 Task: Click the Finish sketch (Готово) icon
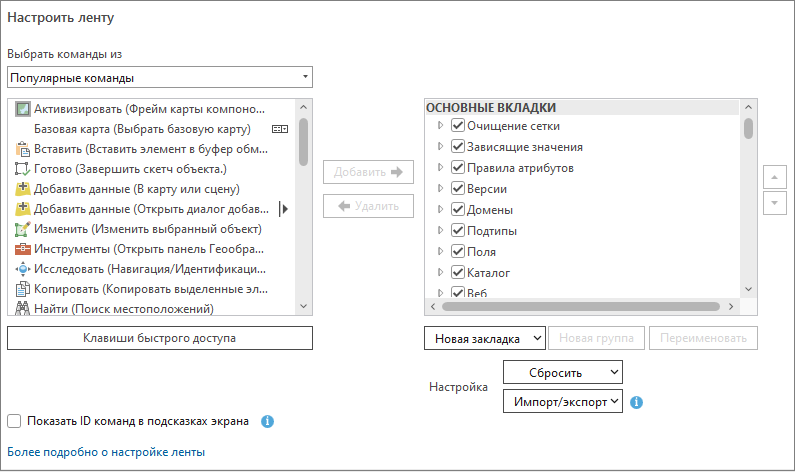[22, 169]
